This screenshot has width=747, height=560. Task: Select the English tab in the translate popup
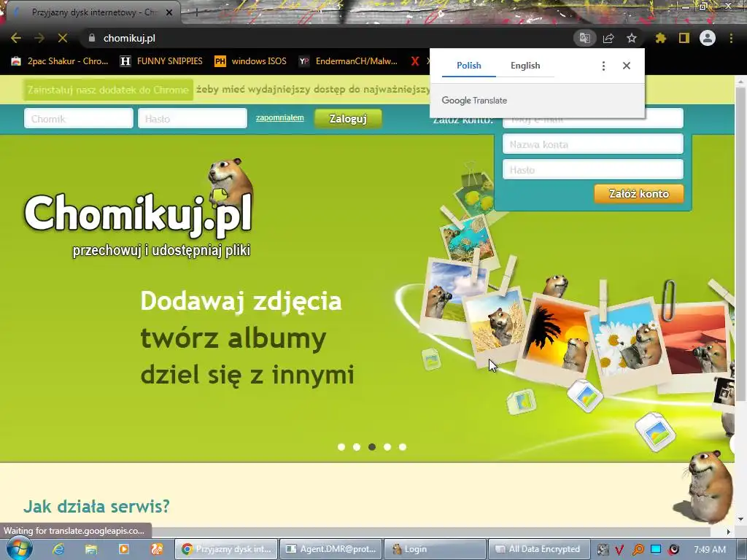[525, 66]
